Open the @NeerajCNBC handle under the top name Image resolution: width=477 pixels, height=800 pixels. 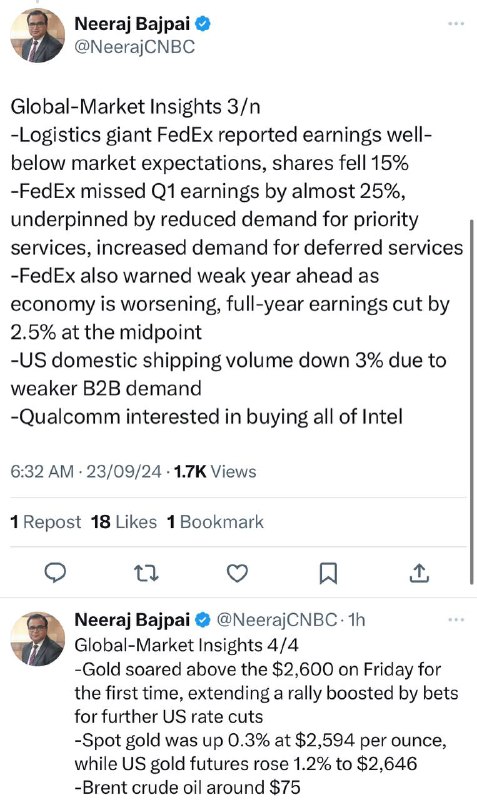[x=135, y=47]
